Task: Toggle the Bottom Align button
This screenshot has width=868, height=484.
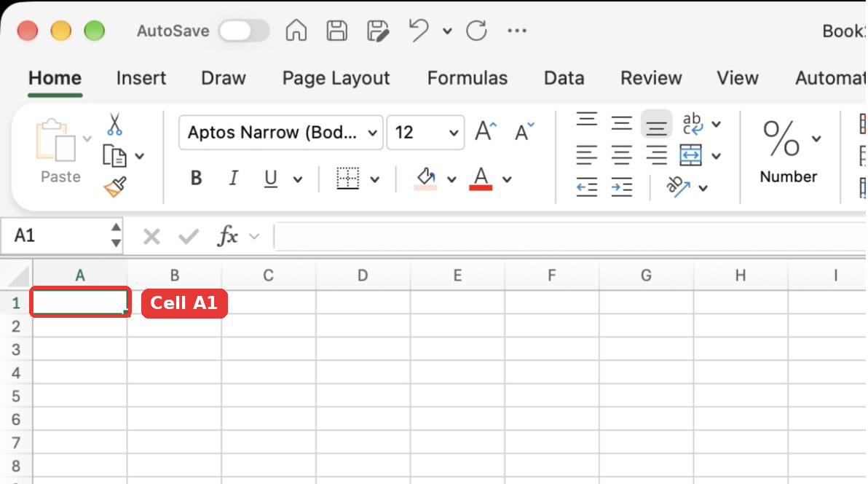Action: 657,124
